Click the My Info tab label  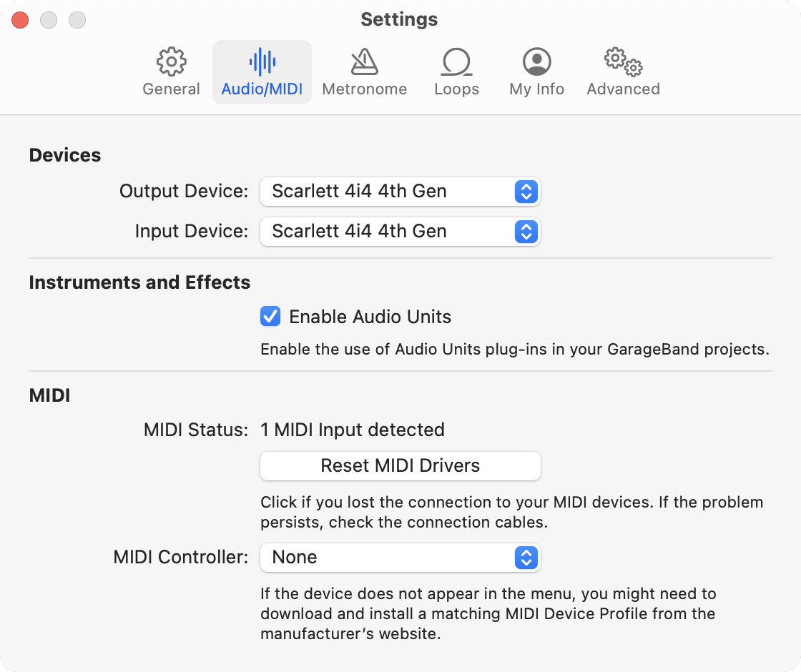pyautogui.click(x=536, y=89)
